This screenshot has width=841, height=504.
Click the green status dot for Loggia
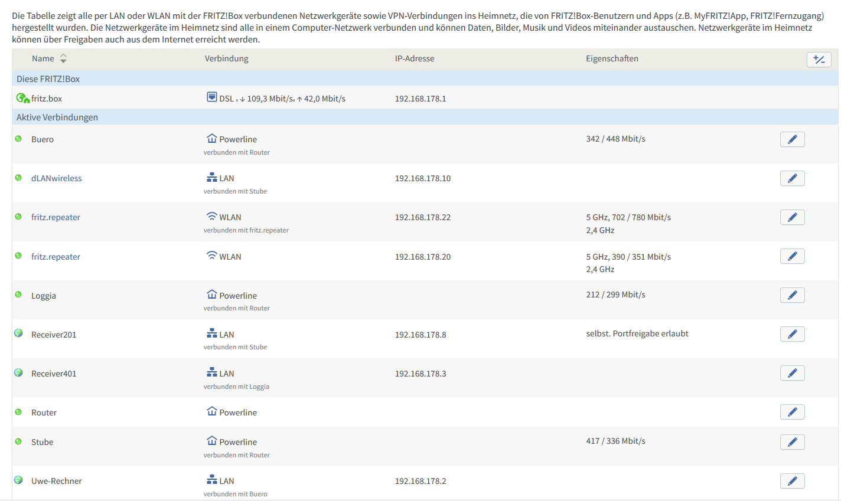point(18,294)
